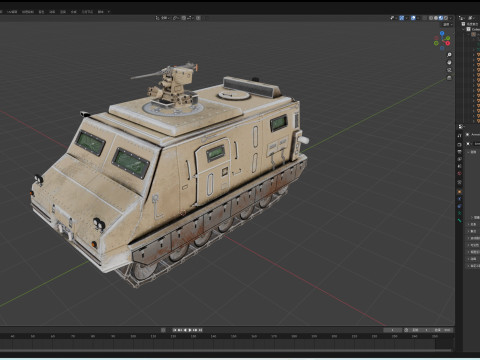Collapse the Collection tree arrow in outliner
The image size is (480, 360).
click(x=463, y=29)
